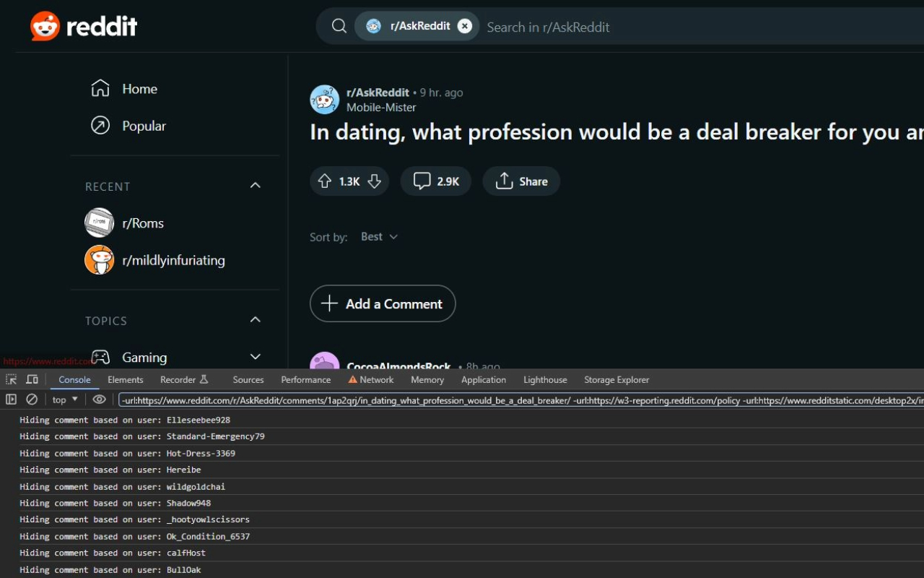Collapse the RECENT section

click(255, 186)
